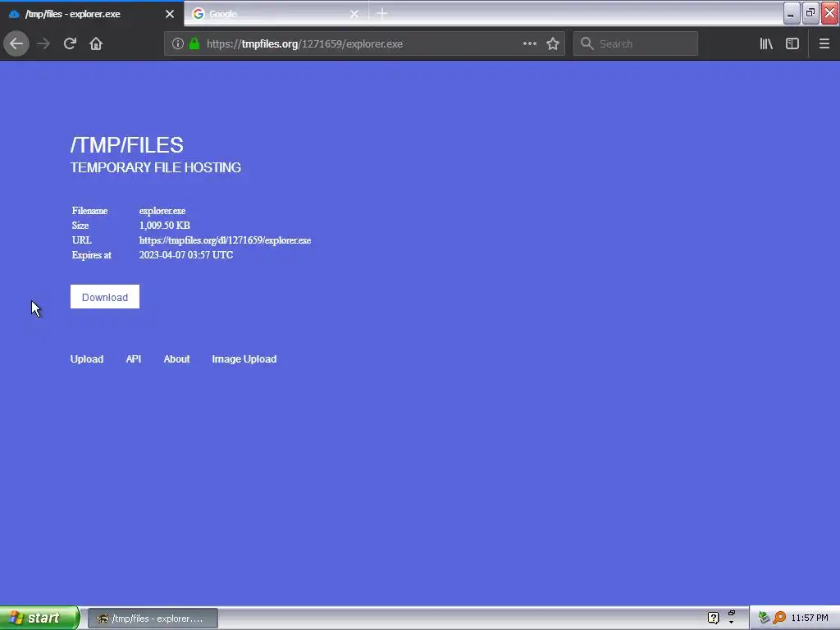Screen dimensions: 840x630
Task: Open the Firefox hamburger menu
Action: click(x=824, y=43)
